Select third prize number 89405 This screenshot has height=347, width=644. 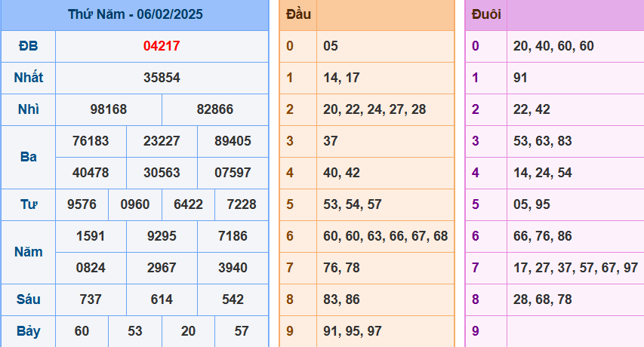click(233, 141)
